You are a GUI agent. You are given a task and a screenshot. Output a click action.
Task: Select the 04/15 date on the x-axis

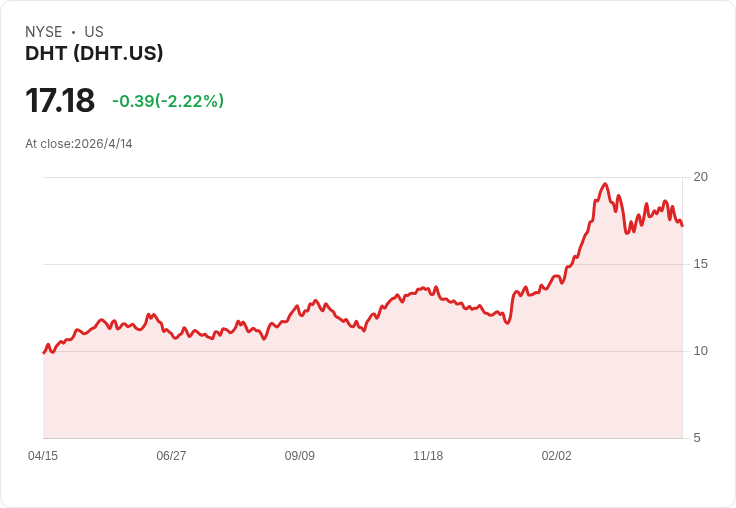[43, 456]
